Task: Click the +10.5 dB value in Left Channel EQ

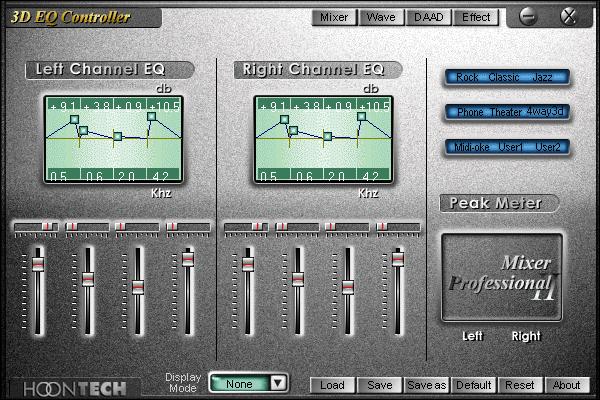Action: 164,105
